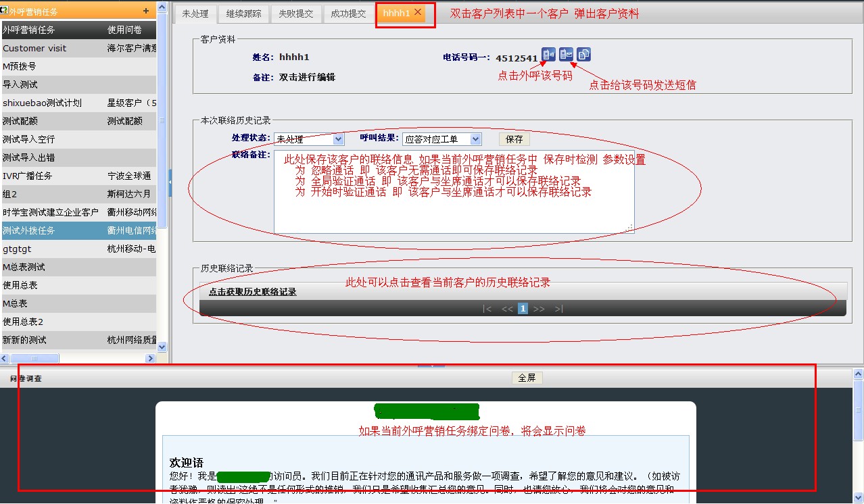The height and width of the screenshot is (504, 864).
Task: Click the dial-out phone icon next to 4512541
Action: coord(548,55)
